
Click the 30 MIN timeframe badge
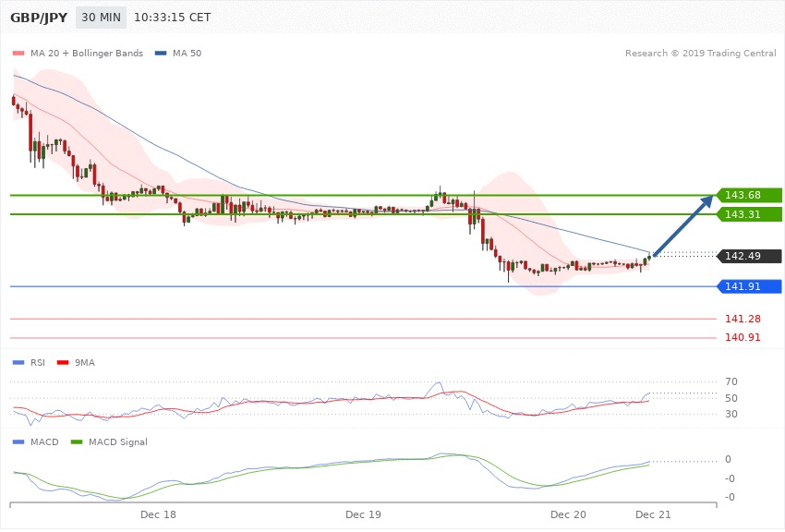101,18
